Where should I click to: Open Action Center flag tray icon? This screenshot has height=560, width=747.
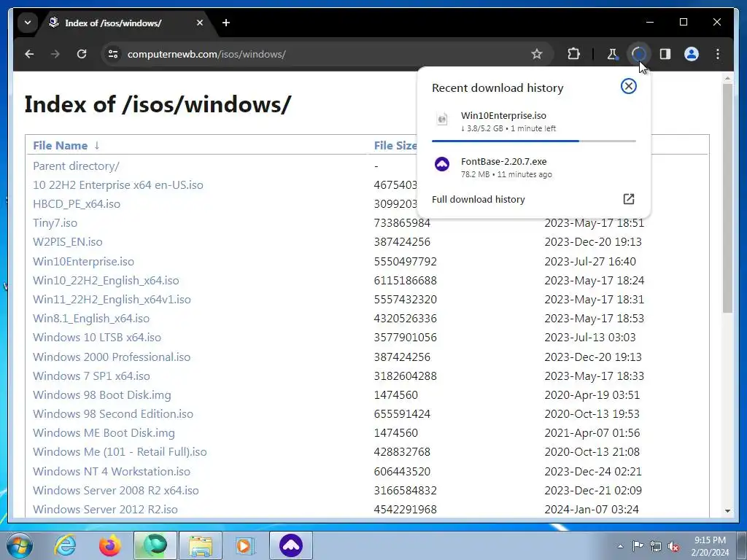click(638, 546)
